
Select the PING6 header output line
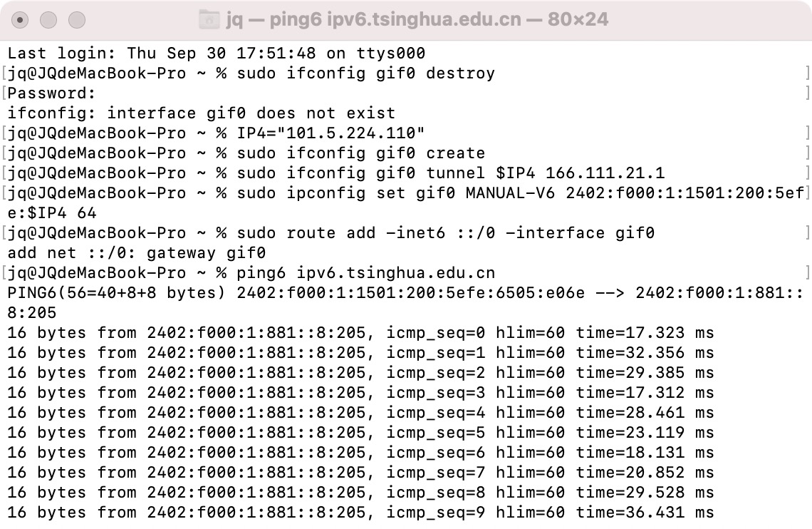[399, 292]
